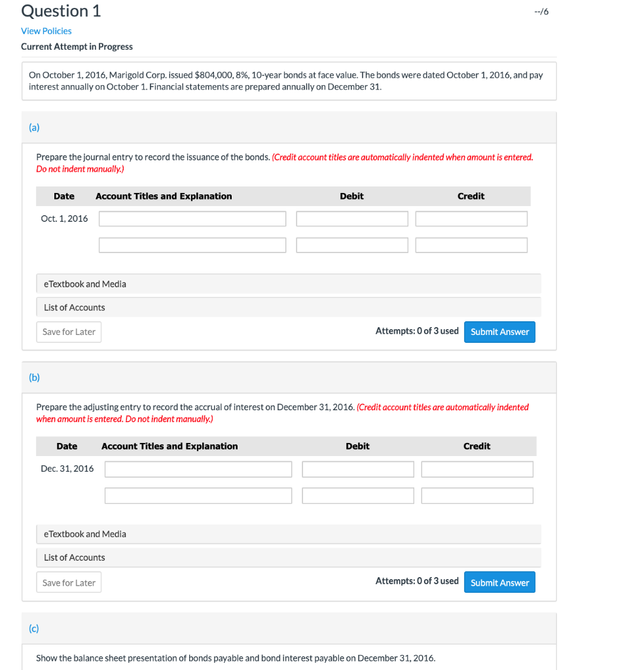The image size is (644, 670).
Task: Open the List of Accounts for part (b)
Action: [x=73, y=557]
